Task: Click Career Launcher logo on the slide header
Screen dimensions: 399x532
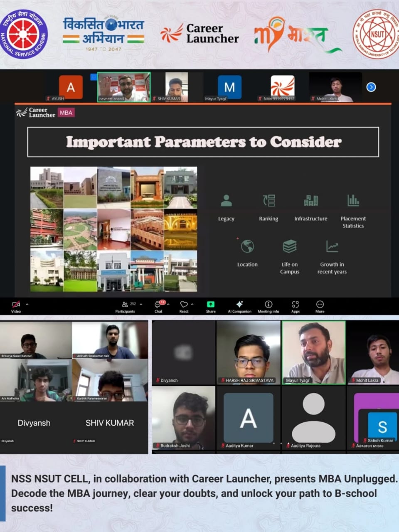Action: (36, 113)
